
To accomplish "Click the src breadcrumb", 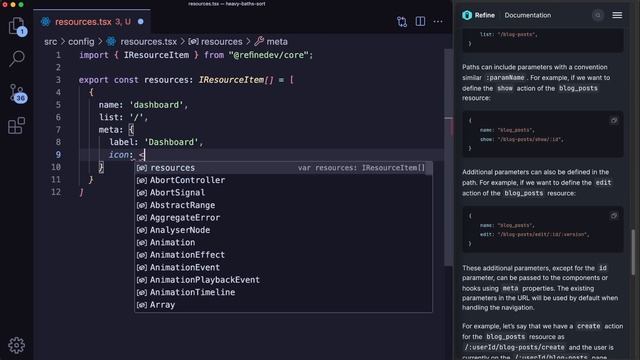I will tap(51, 42).
